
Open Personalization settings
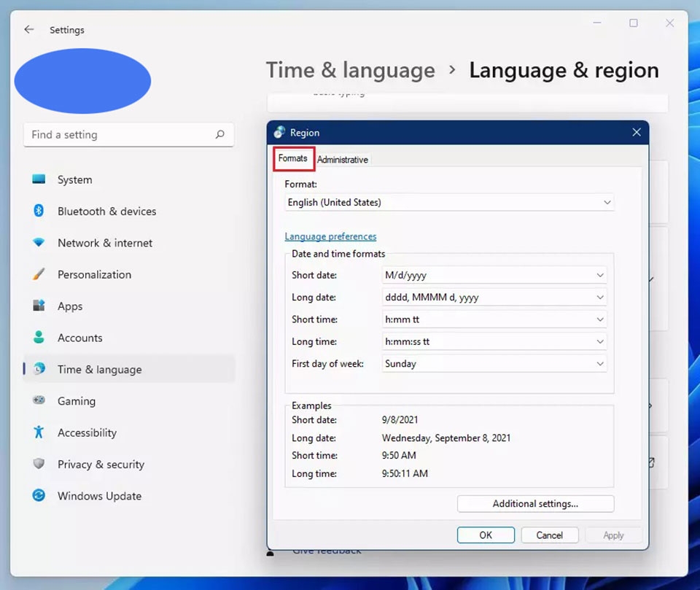point(40,274)
